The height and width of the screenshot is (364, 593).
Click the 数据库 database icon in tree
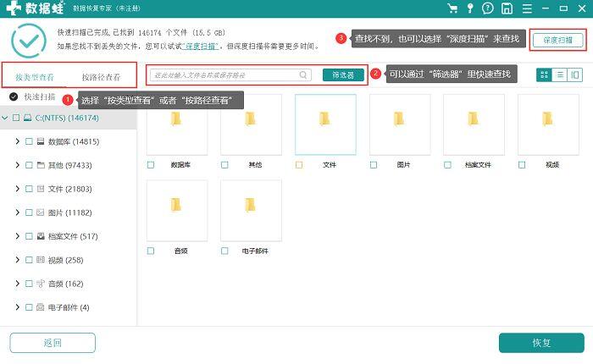coord(41,141)
